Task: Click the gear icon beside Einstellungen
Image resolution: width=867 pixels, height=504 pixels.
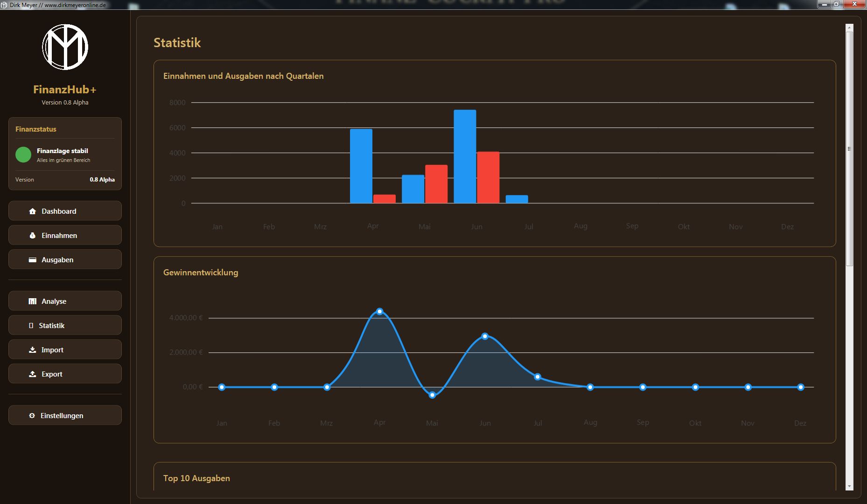Action: coord(32,416)
